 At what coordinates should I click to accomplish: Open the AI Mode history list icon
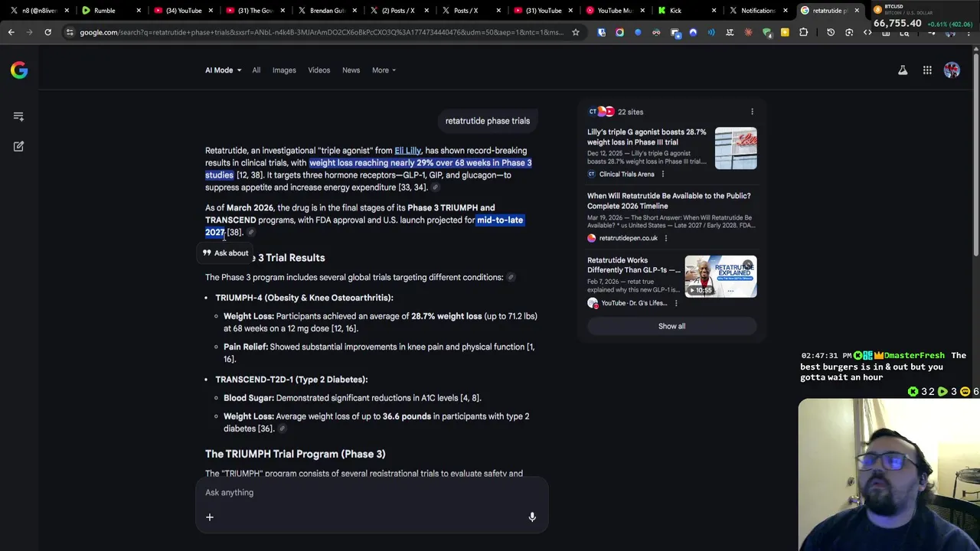pyautogui.click(x=18, y=116)
